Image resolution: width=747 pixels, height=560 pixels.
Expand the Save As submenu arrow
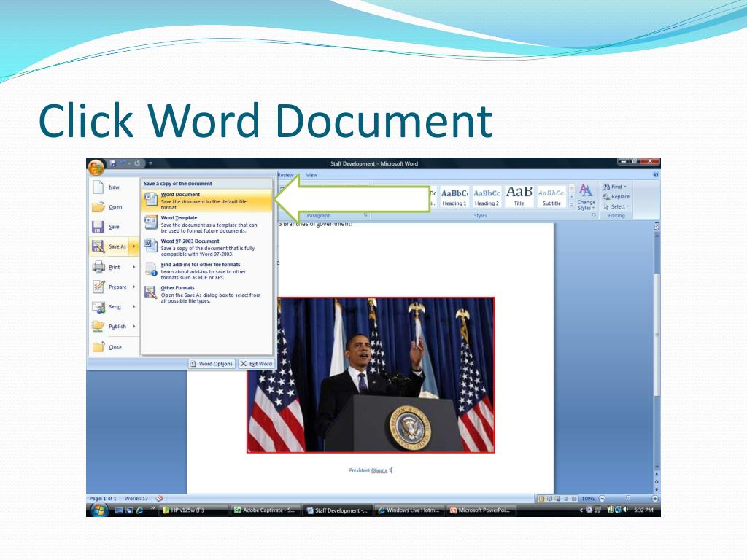[134, 246]
